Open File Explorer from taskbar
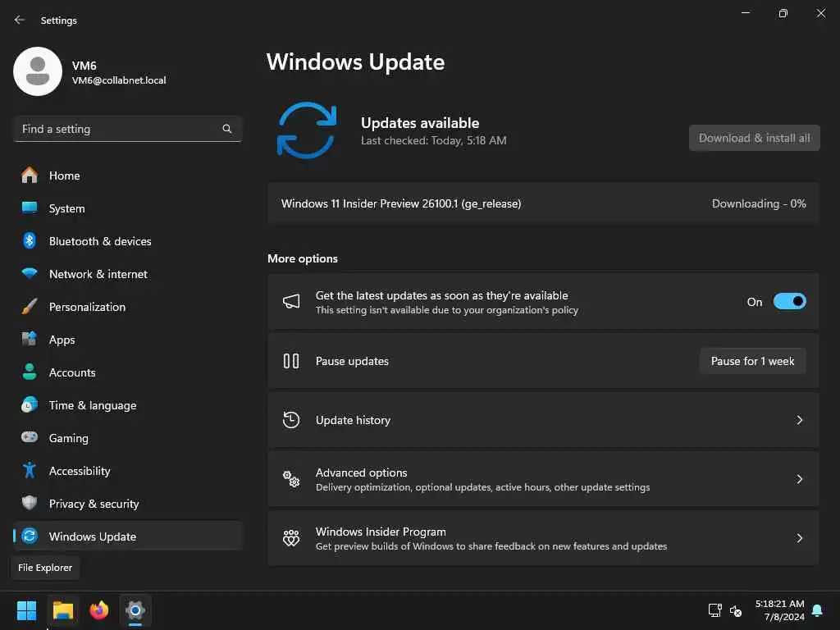 point(62,610)
